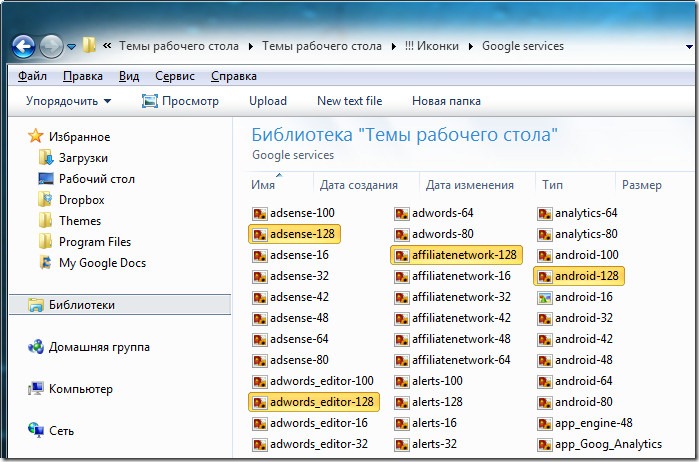Click the !!! Иконки breadcrumb
This screenshot has height=462, width=699.
click(432, 46)
